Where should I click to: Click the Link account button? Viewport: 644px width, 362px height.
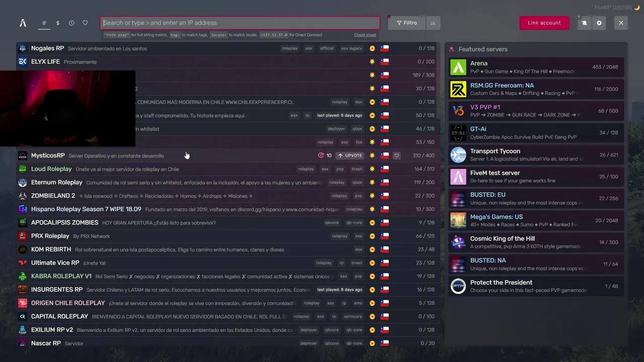[544, 23]
